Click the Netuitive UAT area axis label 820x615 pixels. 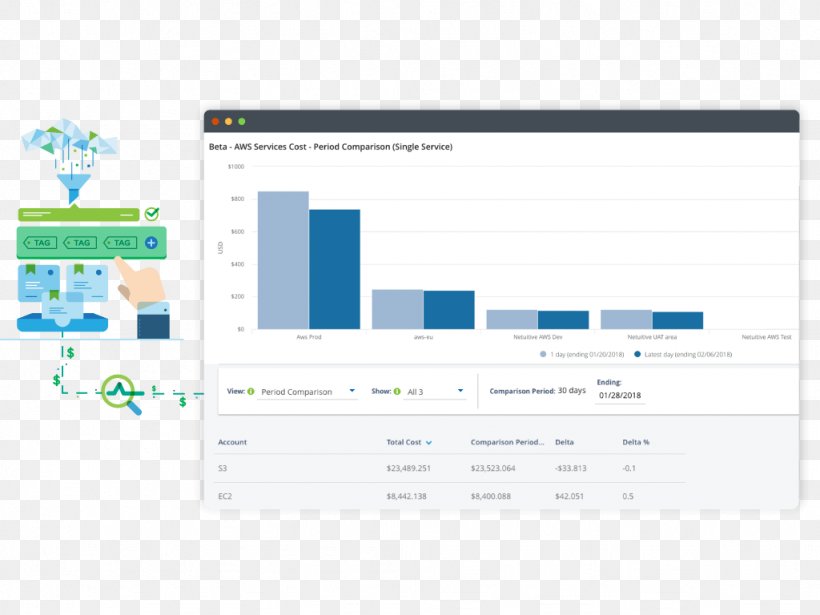(652, 337)
